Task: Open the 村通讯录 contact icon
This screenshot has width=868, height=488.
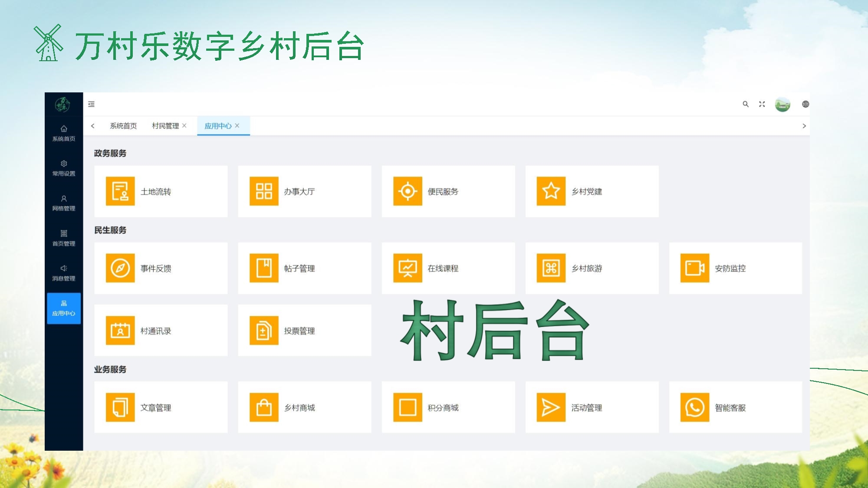Action: (120, 331)
